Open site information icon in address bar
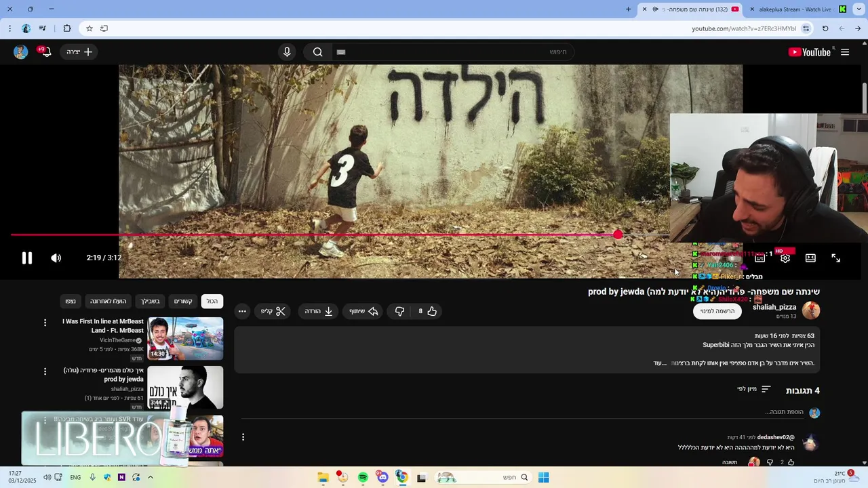The height and width of the screenshot is (488, 868). click(806, 28)
